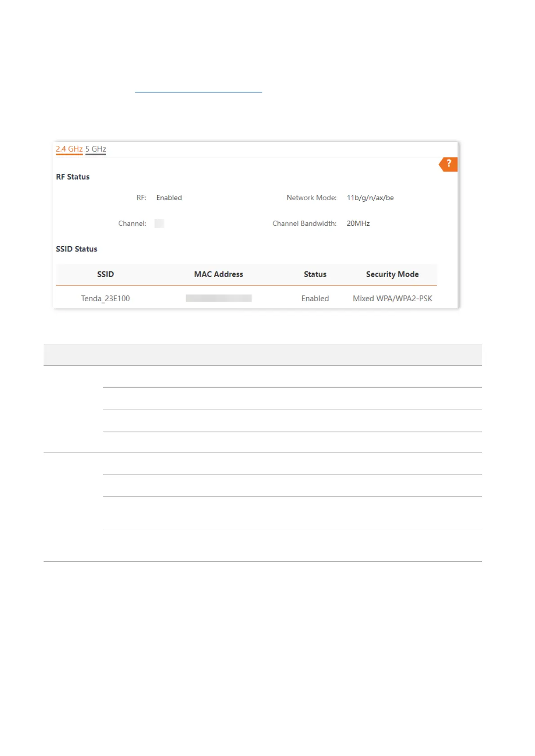Click the SSID Status section heading
Screen dimensions: 535x756
[x=76, y=249]
